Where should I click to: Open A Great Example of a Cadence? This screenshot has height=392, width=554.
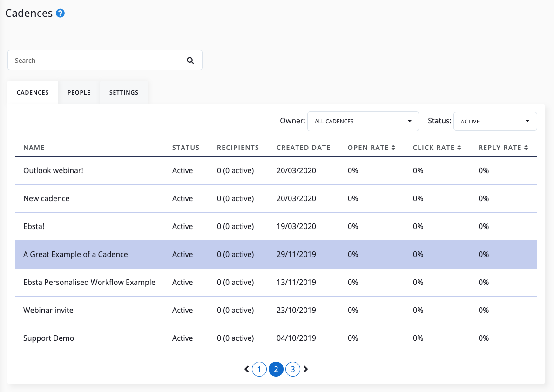75,254
